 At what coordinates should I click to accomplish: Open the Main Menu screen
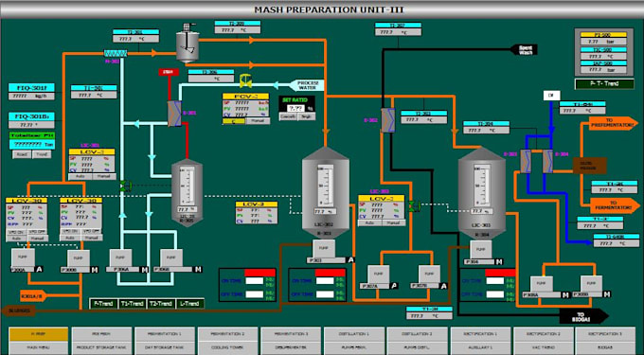(39, 347)
